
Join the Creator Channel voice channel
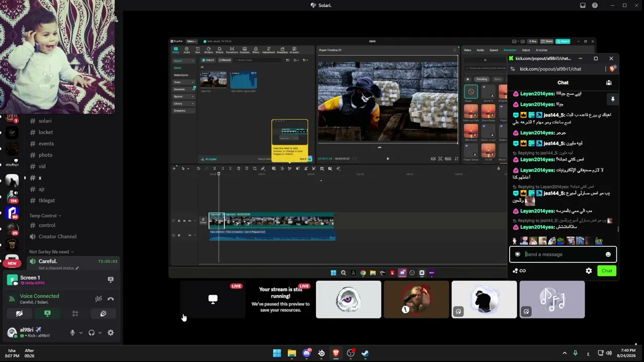point(57,237)
